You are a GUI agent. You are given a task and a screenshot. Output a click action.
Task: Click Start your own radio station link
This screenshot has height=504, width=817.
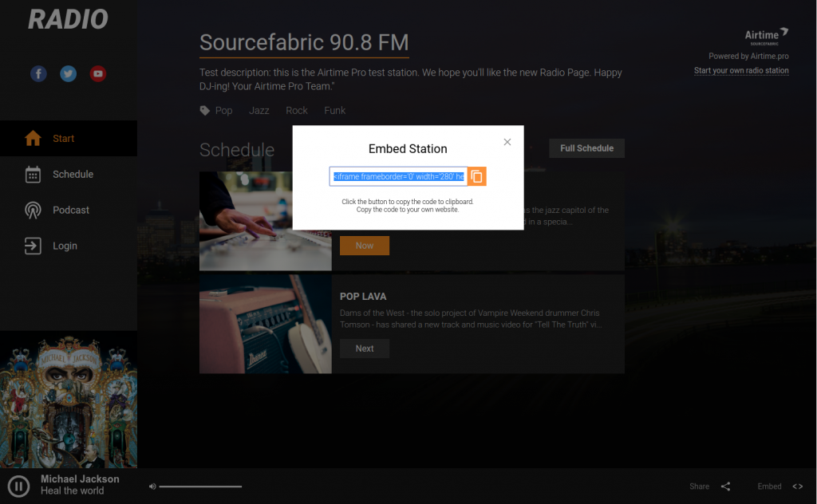coord(740,70)
